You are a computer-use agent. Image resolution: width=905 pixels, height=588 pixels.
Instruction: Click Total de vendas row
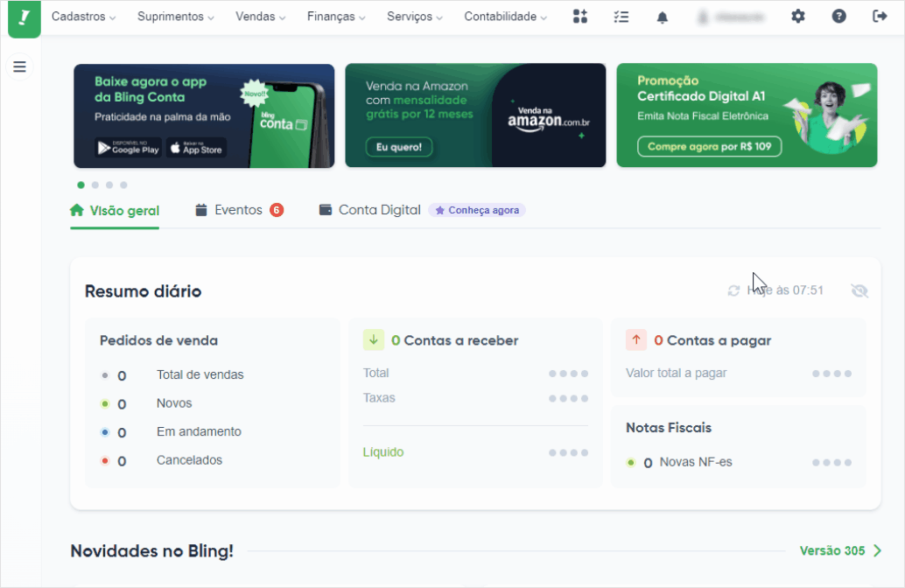click(x=172, y=375)
